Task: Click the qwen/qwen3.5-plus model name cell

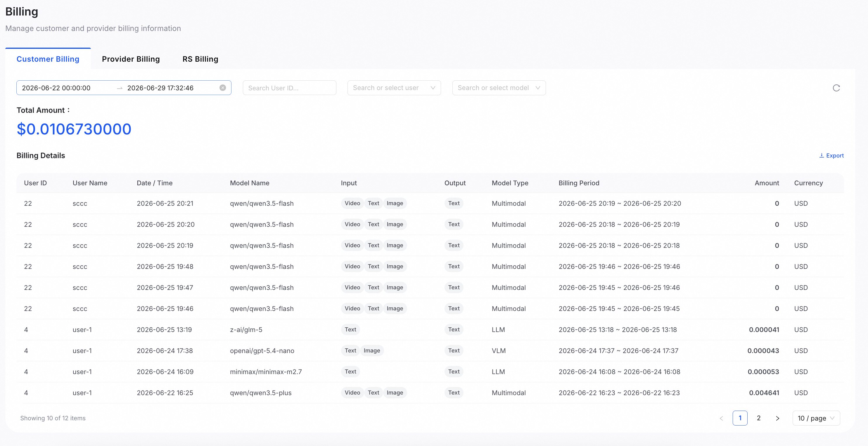Action: tap(261, 393)
